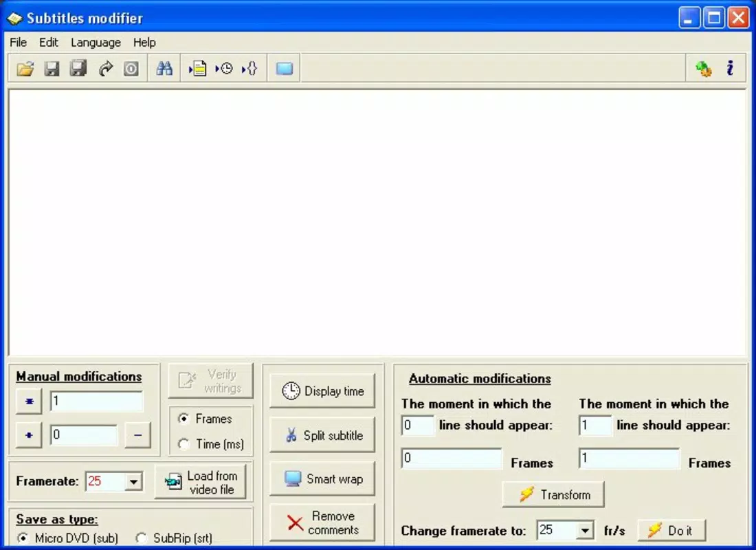Image resolution: width=756 pixels, height=550 pixels.
Task: Click the gray power-style toolbar icon
Action: coord(131,69)
